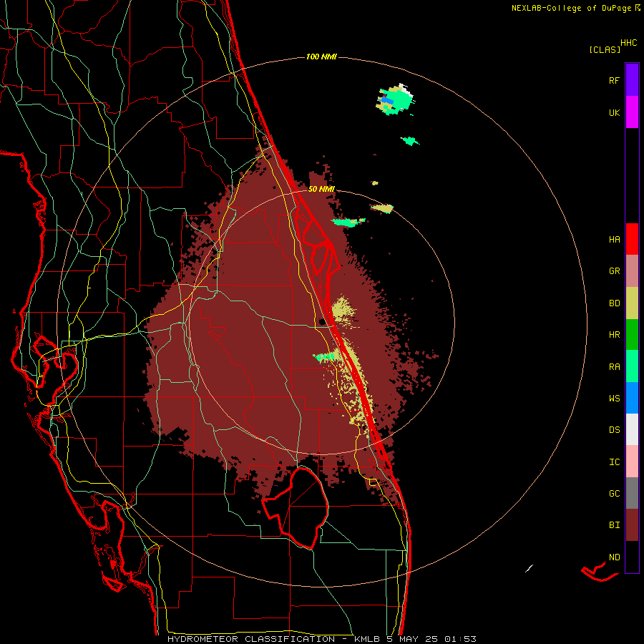Click the GC legend label
Image resolution: width=644 pixels, height=644 pixels.
(x=614, y=494)
